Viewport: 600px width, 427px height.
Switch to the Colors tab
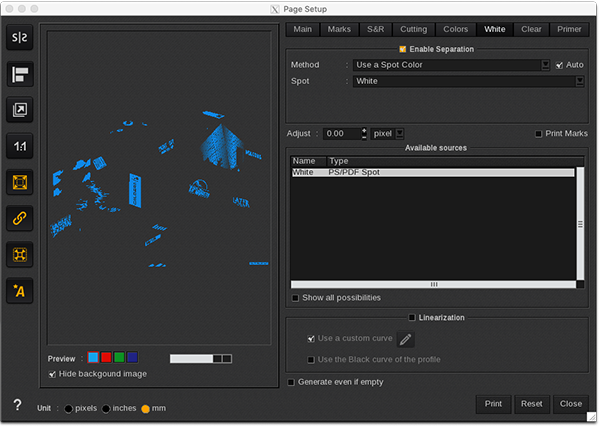[x=455, y=29]
